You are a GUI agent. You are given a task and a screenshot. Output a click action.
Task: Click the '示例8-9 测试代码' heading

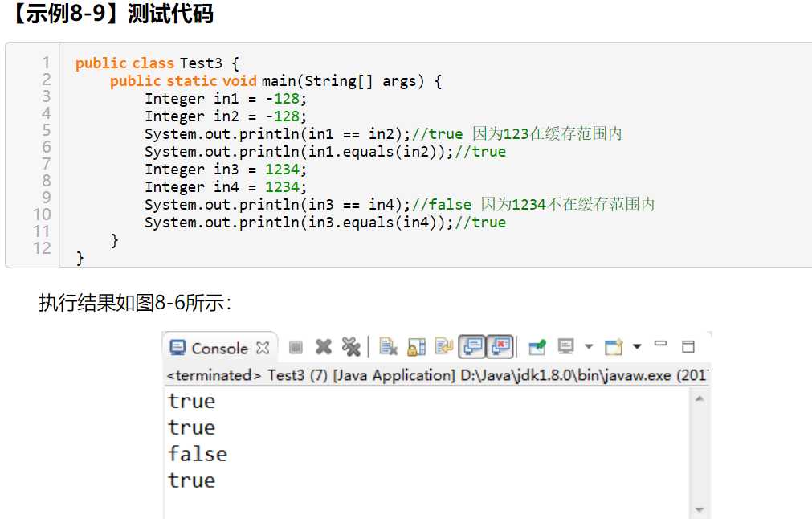coord(110,13)
